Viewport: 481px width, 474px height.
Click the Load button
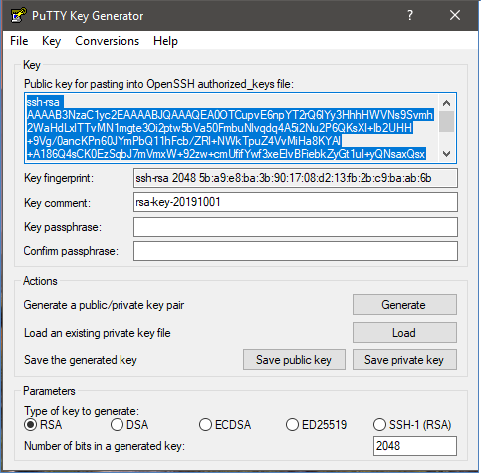[x=405, y=333]
